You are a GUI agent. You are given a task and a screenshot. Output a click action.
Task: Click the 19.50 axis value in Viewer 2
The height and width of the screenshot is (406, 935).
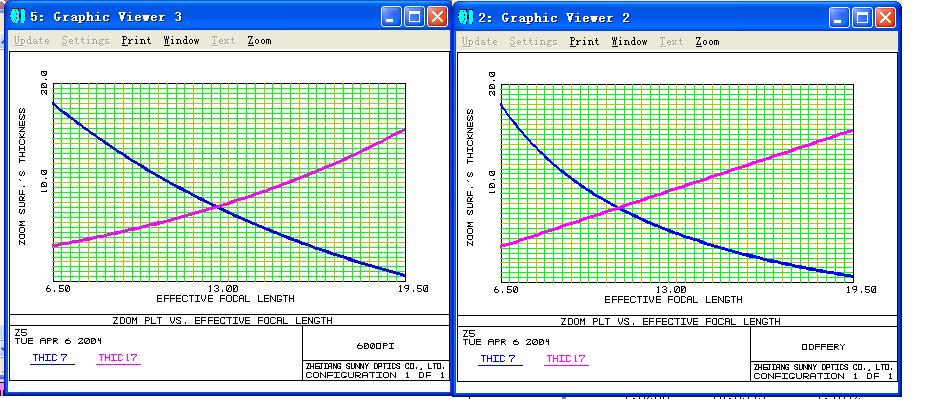860,290
